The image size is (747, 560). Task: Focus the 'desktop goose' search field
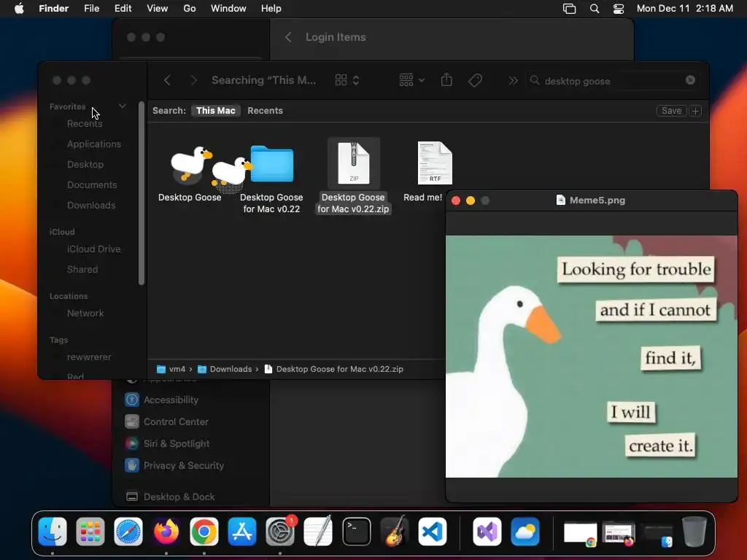[x=613, y=81]
